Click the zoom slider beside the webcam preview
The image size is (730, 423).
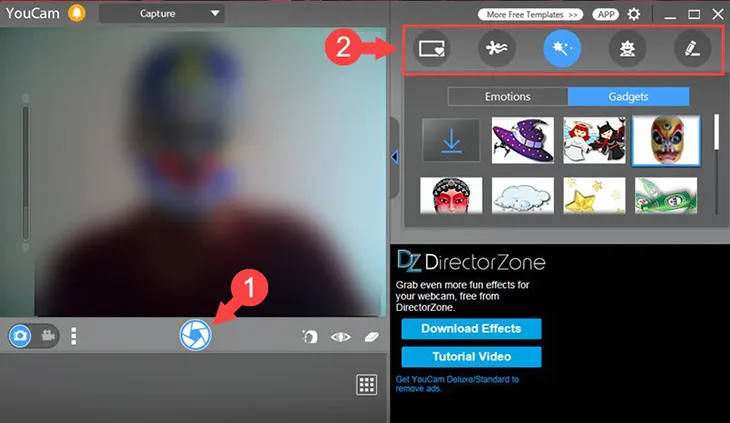click(x=26, y=172)
